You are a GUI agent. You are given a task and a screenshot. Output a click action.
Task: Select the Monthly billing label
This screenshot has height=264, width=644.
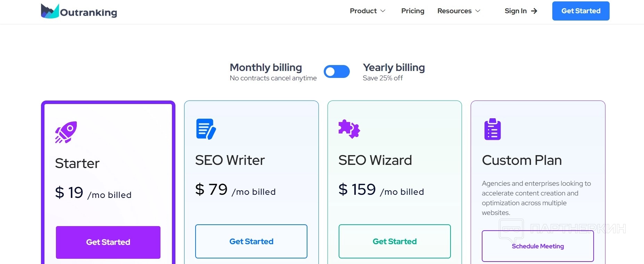tap(266, 67)
